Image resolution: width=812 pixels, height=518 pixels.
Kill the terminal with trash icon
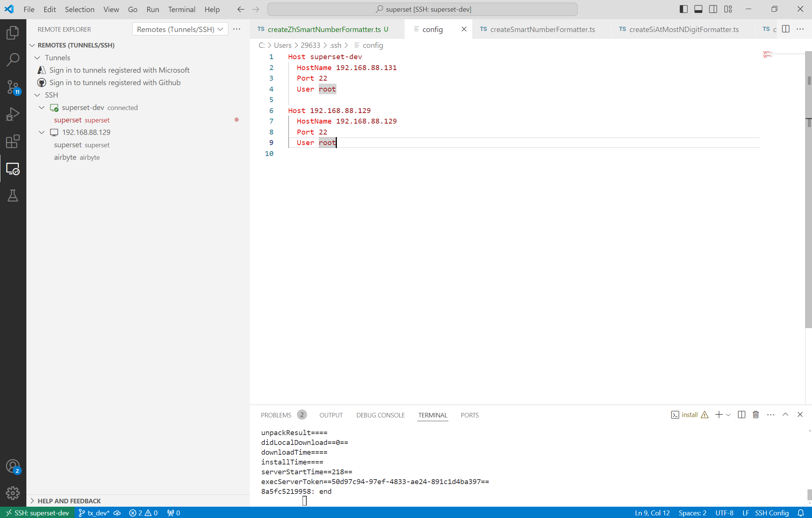pyautogui.click(x=756, y=415)
